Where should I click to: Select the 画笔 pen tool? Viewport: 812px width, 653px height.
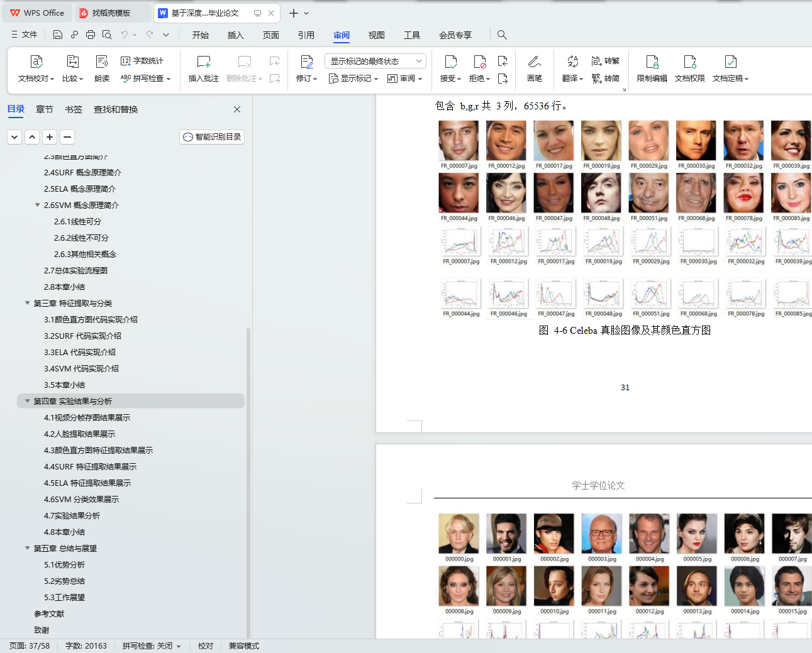(x=535, y=69)
